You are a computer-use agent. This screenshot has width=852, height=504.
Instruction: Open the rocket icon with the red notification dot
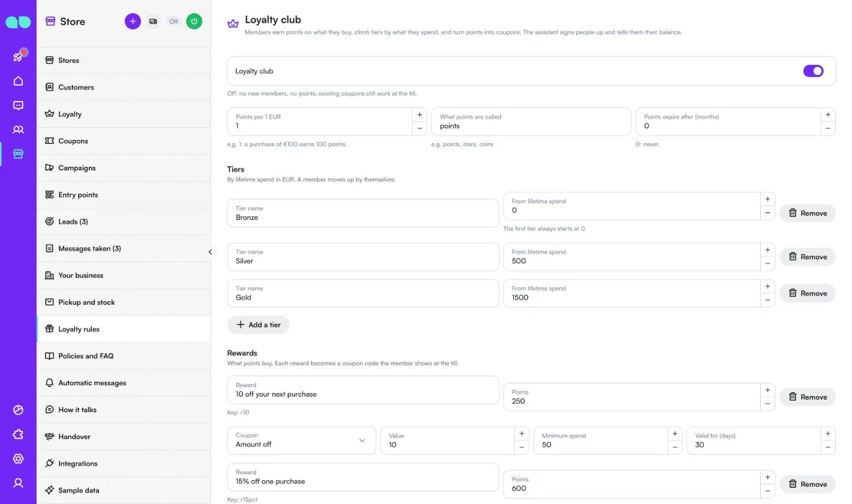pyautogui.click(x=18, y=56)
